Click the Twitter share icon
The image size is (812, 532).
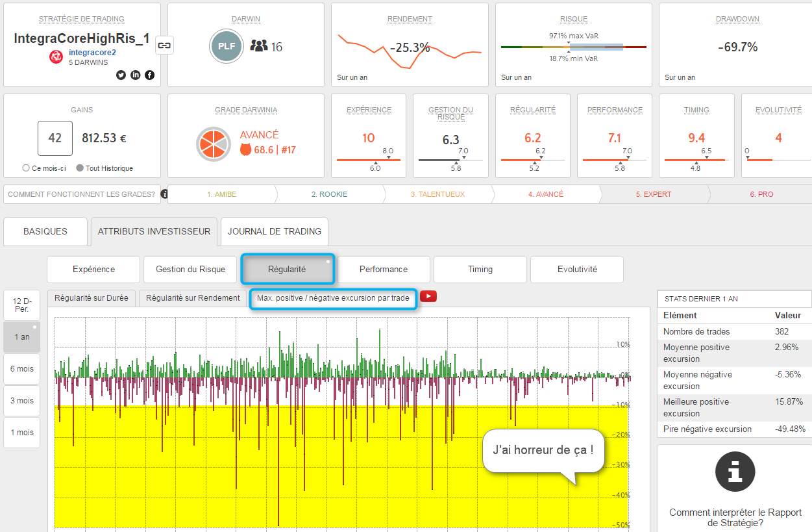[x=121, y=75]
